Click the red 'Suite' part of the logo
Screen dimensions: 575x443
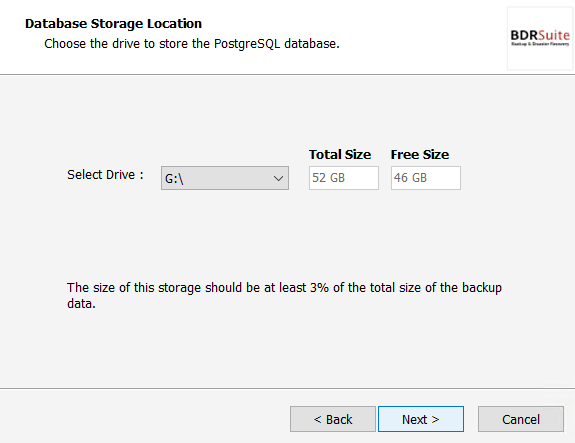tap(554, 35)
